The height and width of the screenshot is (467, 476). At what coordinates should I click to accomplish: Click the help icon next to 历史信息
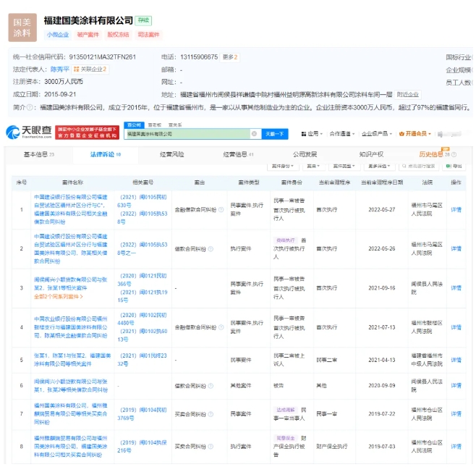click(x=454, y=154)
